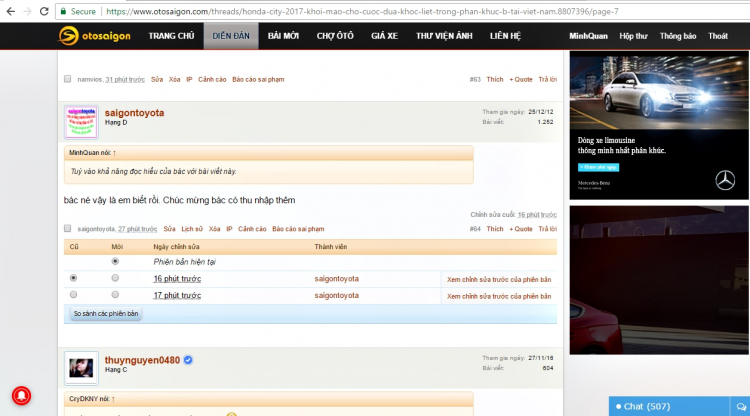Open Thông báo alerts dropdown
Image resolution: width=750 pixels, height=416 pixels.
[678, 36]
